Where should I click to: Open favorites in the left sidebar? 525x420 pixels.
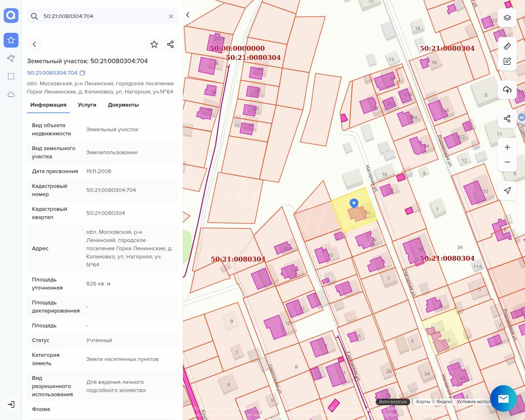point(11,40)
